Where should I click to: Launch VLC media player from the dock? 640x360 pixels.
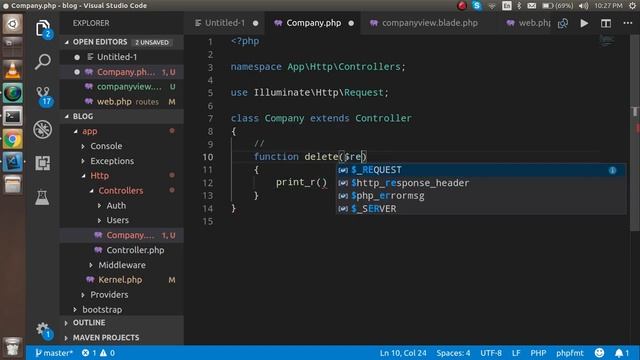(x=13, y=70)
